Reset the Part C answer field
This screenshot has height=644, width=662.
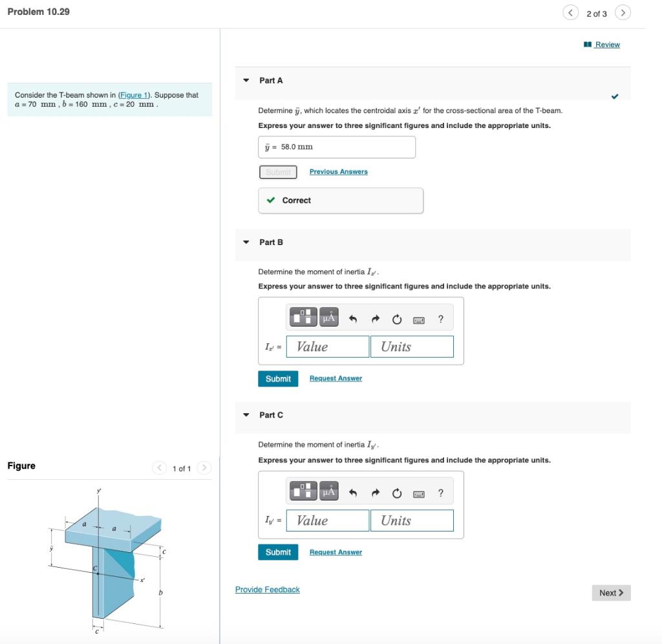pos(397,493)
